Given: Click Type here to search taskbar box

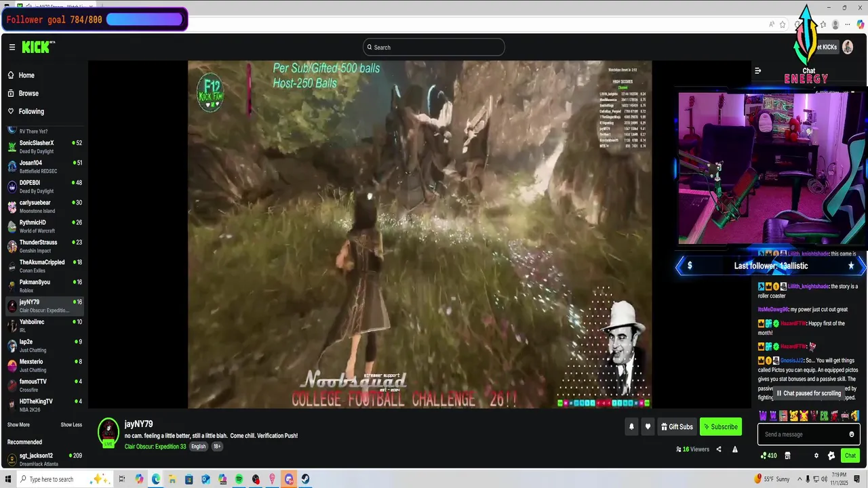Looking at the screenshot, I should click(64, 479).
